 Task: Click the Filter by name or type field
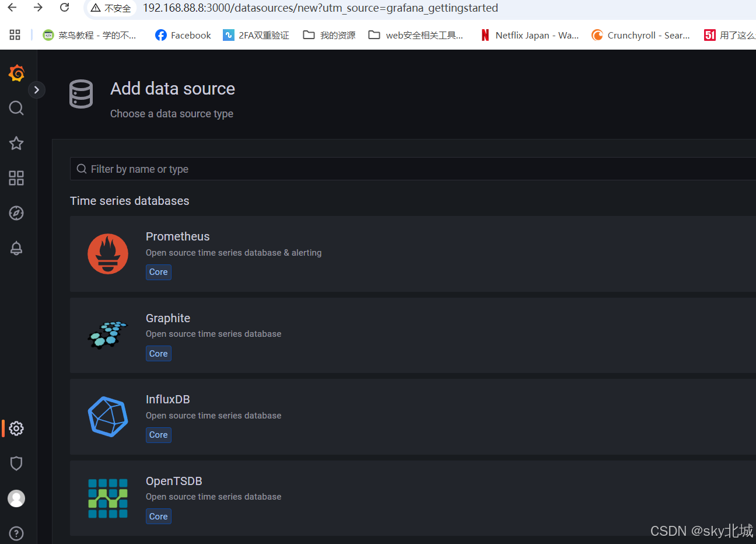(413, 169)
